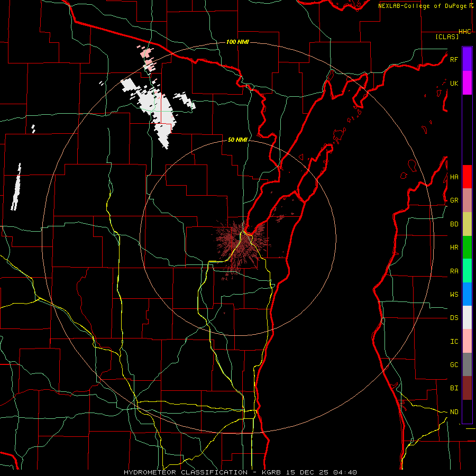Click the "BD" legend label

point(454,224)
